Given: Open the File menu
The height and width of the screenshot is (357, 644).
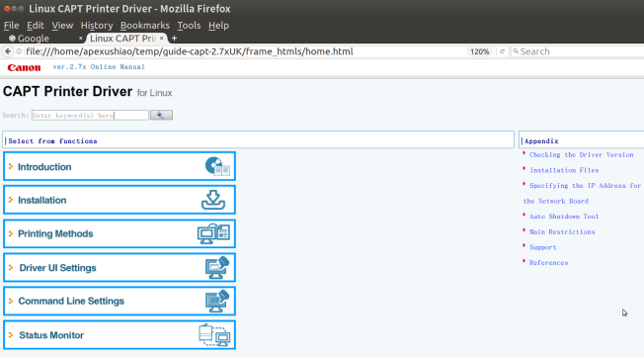Looking at the screenshot, I should (x=12, y=26).
